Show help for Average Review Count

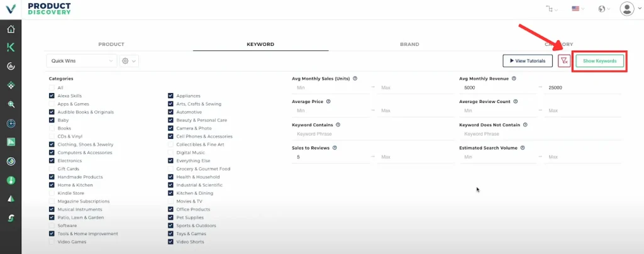[516, 101]
